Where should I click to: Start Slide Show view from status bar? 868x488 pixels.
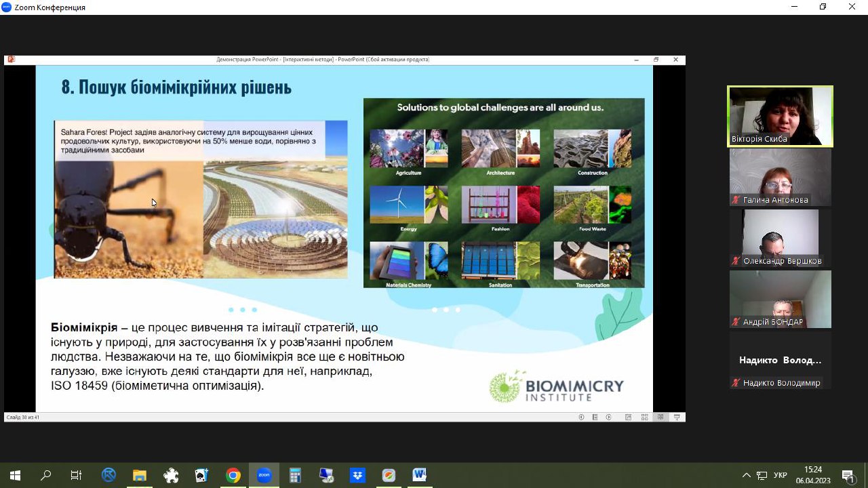tap(677, 418)
